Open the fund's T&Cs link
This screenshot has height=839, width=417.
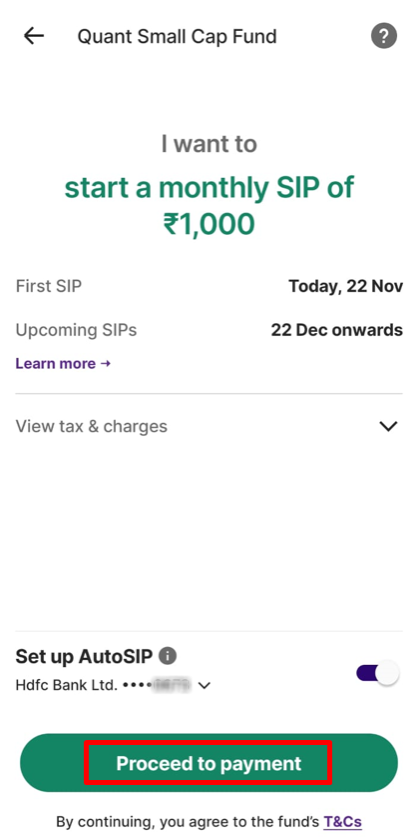click(x=343, y=821)
